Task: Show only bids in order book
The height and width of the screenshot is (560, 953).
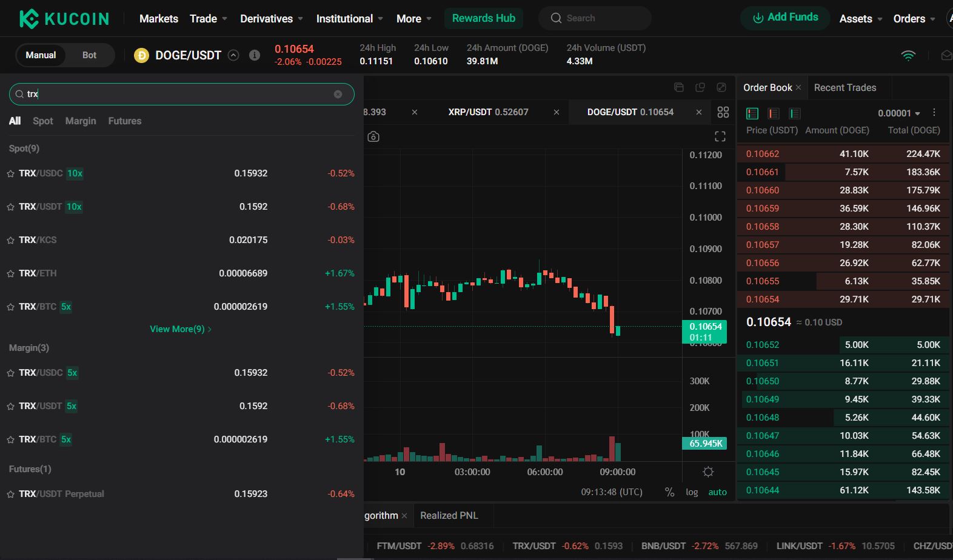Action: pos(795,113)
